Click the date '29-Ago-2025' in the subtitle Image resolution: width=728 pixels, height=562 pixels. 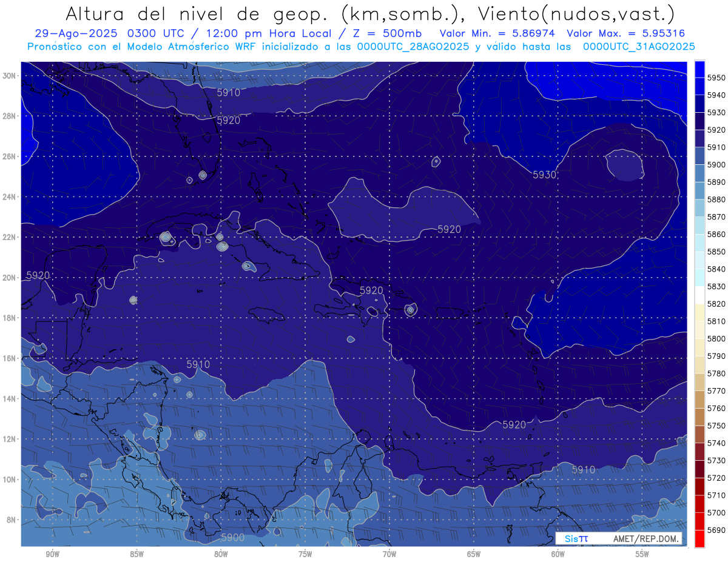[77, 33]
